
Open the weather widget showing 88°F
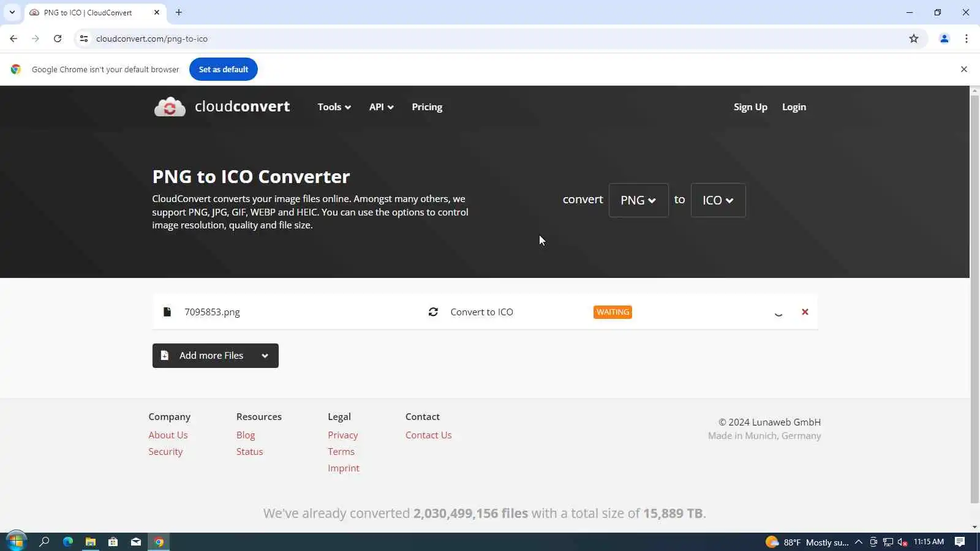click(807, 542)
